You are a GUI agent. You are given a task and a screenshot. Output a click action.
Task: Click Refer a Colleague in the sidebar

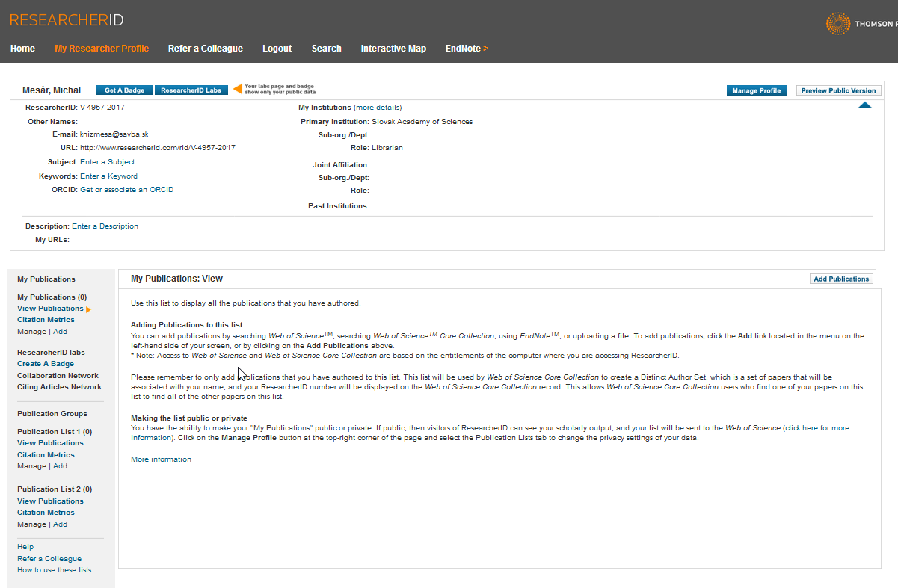(49, 559)
